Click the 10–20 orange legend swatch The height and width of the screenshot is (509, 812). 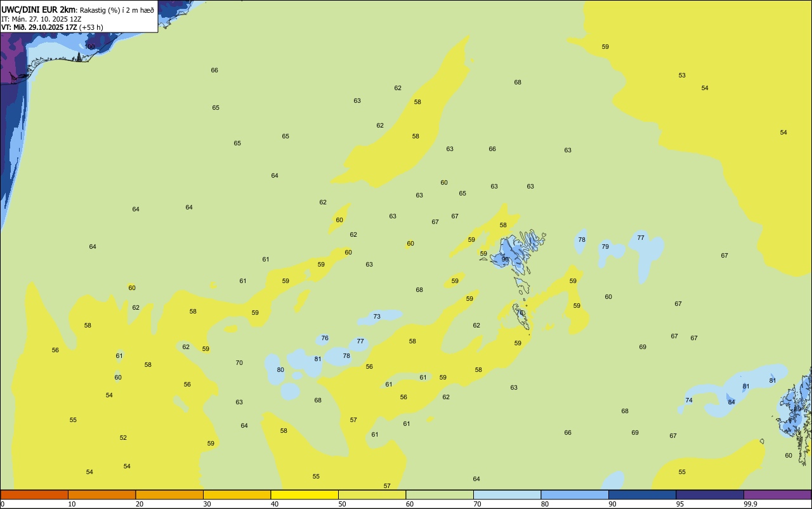click(x=101, y=494)
